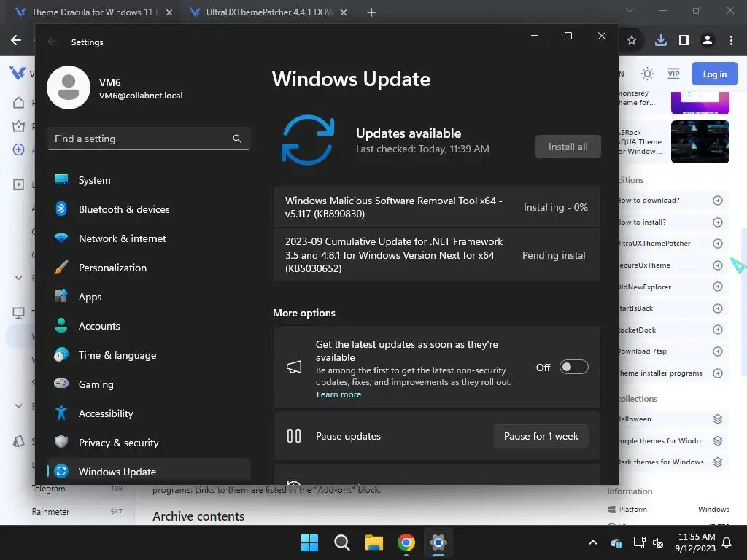Open Bluetooth & devices settings
Screen dimensions: 747x560
[x=149, y=209]
